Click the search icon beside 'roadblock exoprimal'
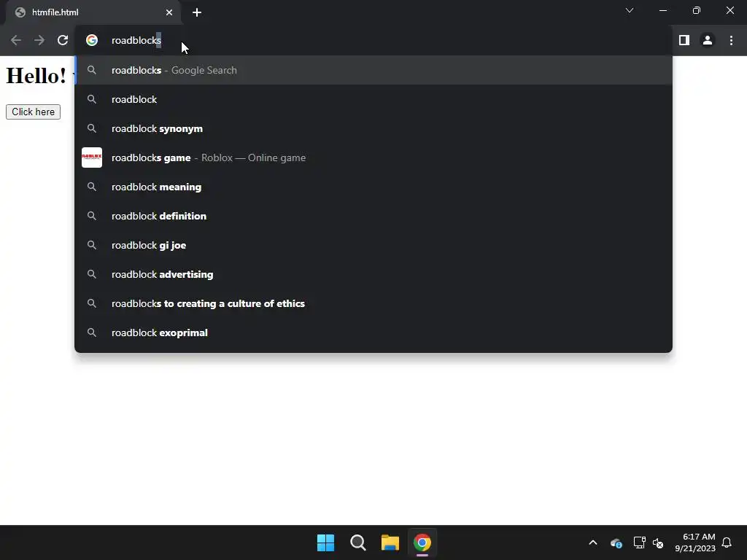This screenshot has width=747, height=560. (92, 332)
